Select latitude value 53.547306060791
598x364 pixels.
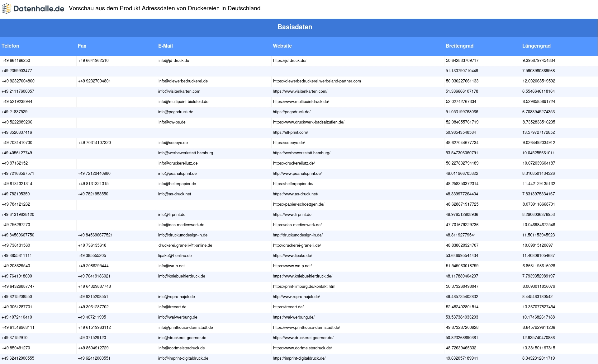coord(462,153)
